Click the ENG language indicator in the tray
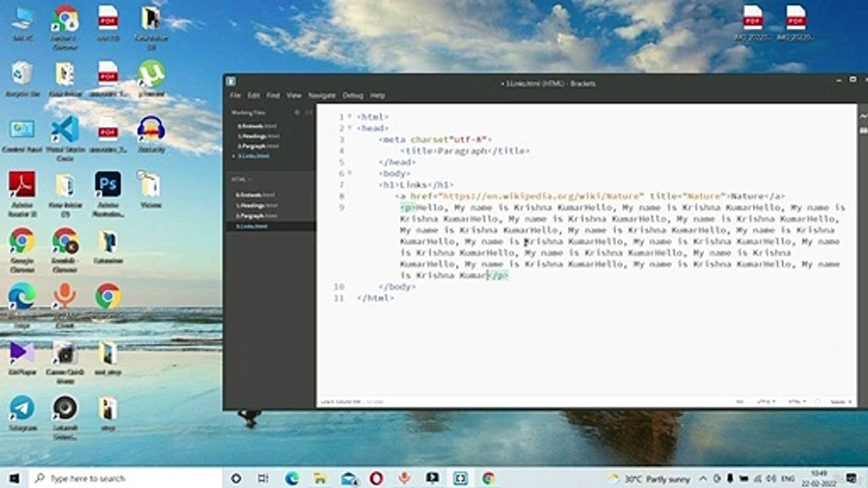 click(788, 479)
